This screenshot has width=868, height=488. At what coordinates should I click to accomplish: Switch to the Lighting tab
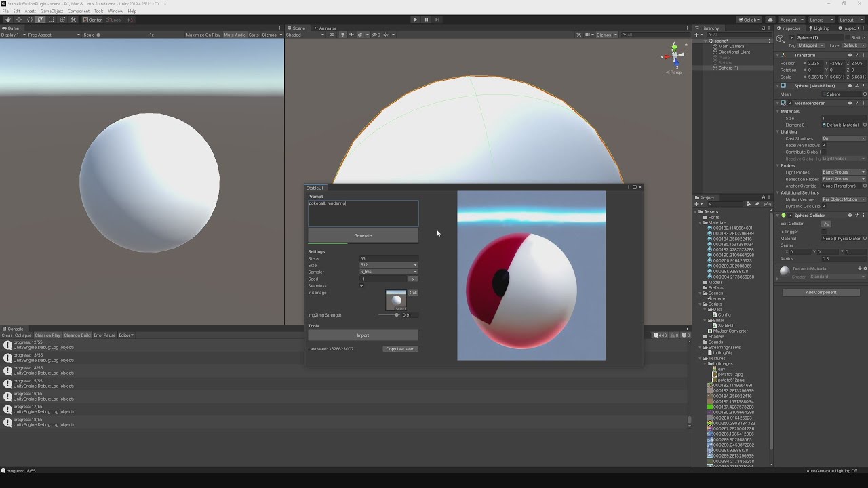click(820, 28)
